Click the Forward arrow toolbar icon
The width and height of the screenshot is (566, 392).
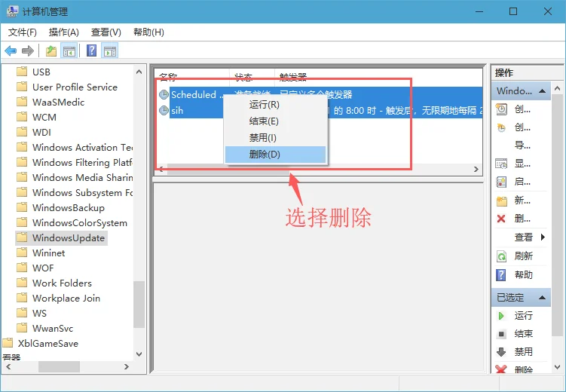point(28,51)
